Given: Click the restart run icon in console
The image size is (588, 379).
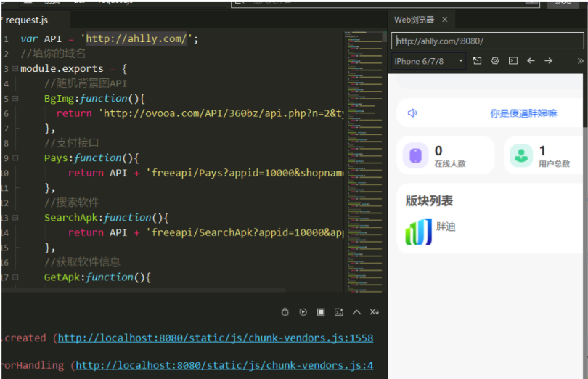Looking at the screenshot, I should (x=303, y=312).
